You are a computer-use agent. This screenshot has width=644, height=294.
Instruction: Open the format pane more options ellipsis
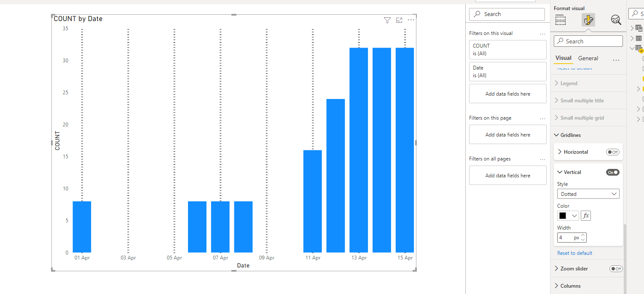click(616, 60)
